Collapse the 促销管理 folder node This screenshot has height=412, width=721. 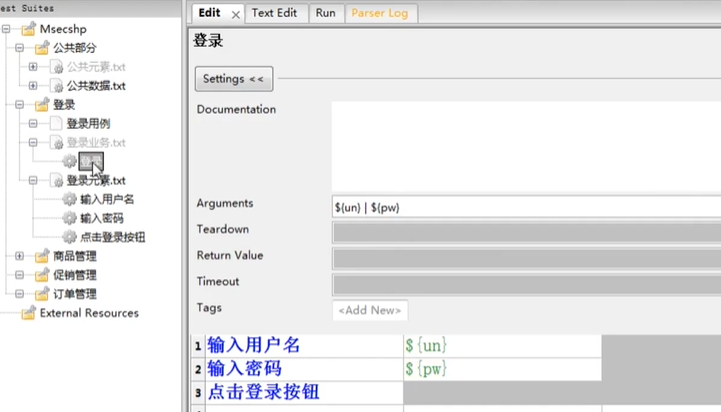[x=19, y=275]
